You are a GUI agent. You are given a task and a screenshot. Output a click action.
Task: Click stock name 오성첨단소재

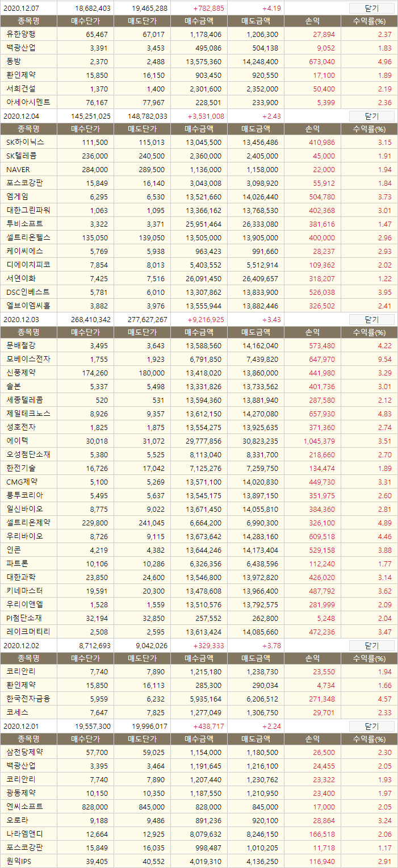coord(28,454)
